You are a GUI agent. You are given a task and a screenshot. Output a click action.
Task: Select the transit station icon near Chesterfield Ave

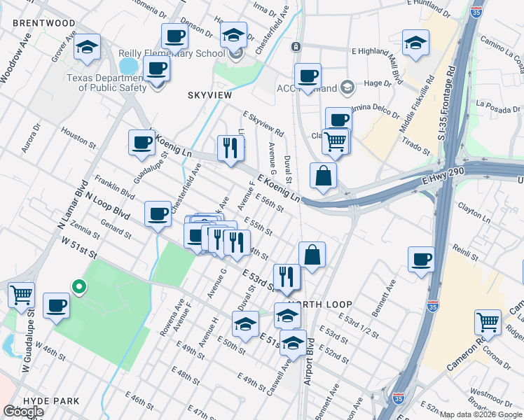coord(296,47)
